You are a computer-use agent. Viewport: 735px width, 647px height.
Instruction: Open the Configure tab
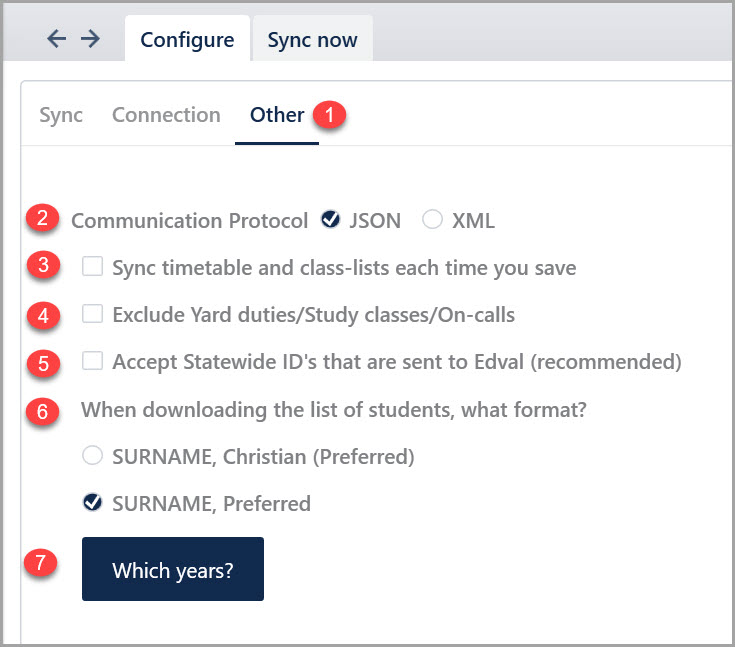point(187,40)
